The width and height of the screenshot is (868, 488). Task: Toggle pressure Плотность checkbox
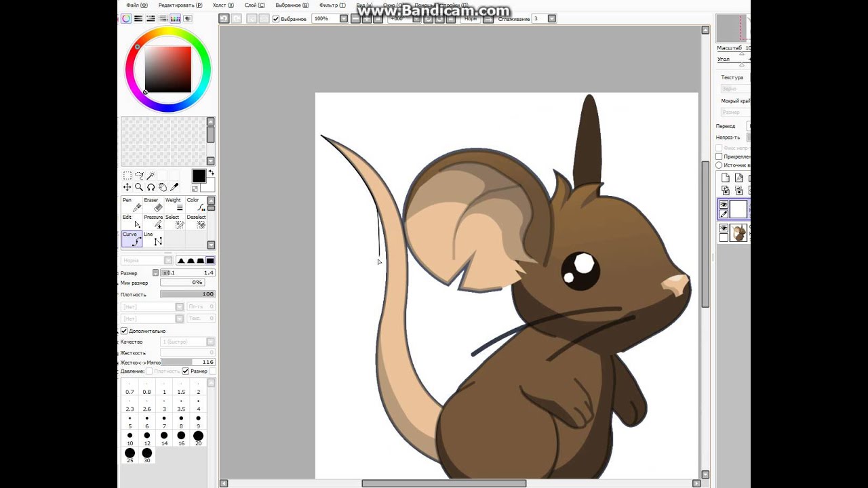[x=149, y=371]
